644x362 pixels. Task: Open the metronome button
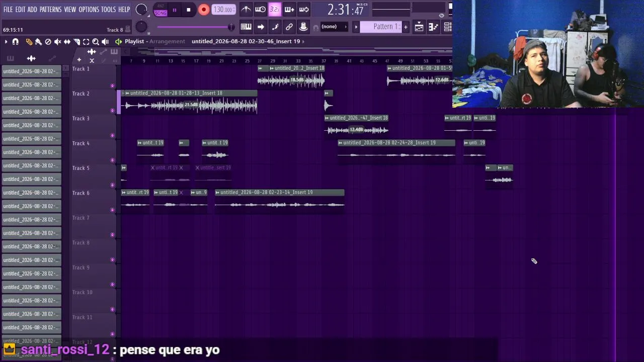pos(246,9)
